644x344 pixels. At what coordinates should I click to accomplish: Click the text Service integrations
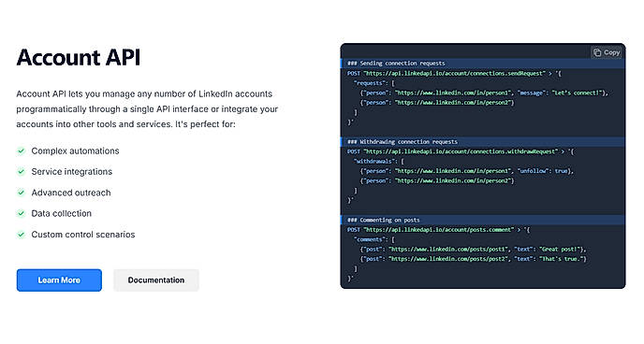click(72, 172)
